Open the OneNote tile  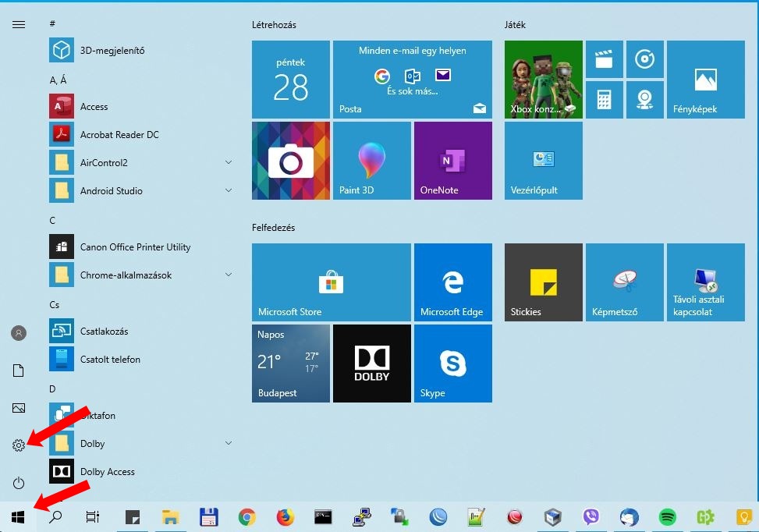pos(452,160)
